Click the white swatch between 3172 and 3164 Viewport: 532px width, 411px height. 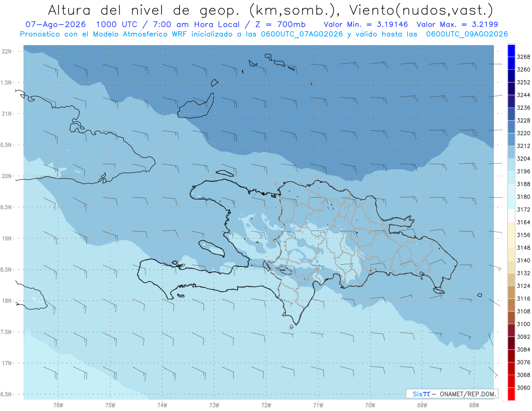[x=511, y=216]
